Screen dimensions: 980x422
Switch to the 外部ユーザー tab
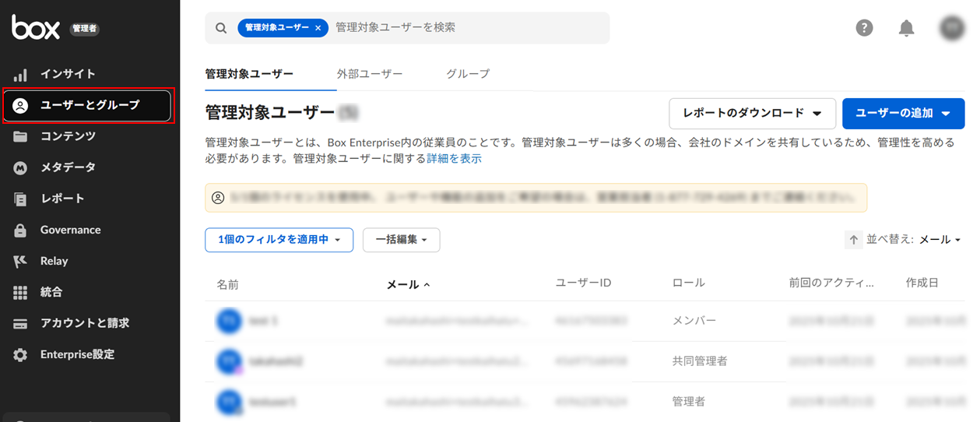pyautogui.click(x=370, y=74)
